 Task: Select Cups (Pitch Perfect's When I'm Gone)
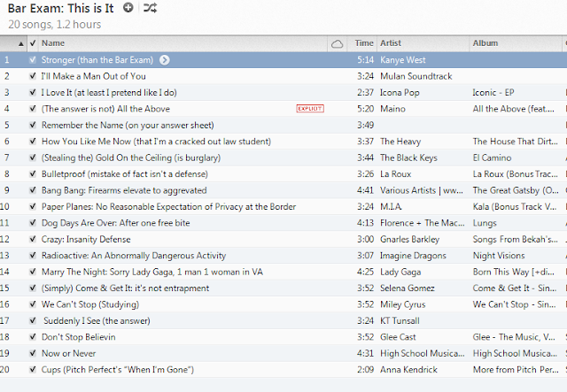pyautogui.click(x=118, y=370)
